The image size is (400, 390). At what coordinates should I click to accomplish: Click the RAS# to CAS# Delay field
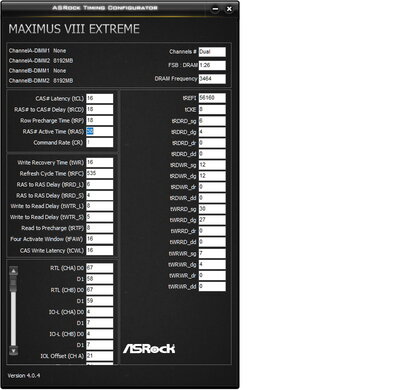tap(100, 110)
